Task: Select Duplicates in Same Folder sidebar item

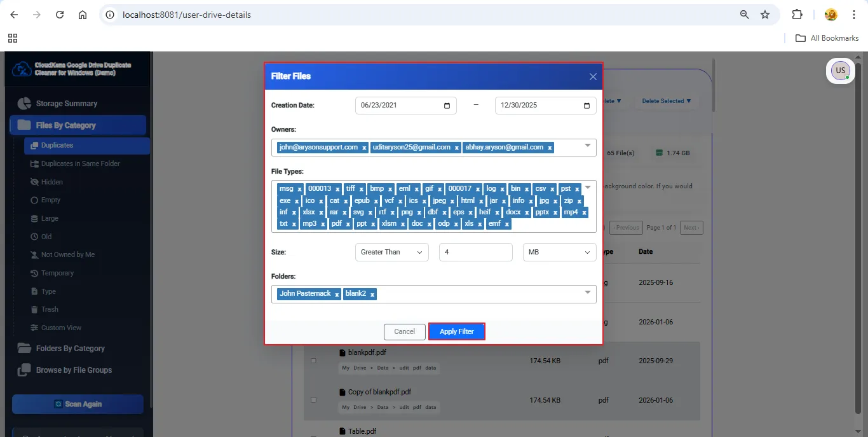Action: (80, 163)
